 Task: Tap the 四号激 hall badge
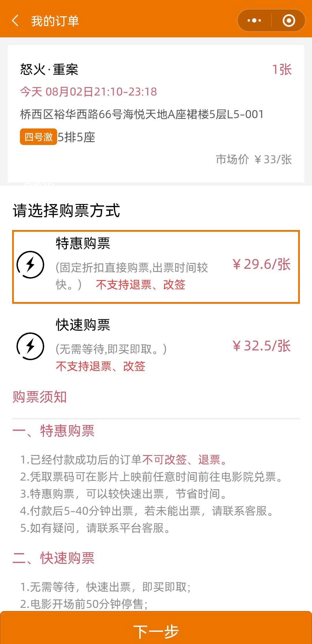(x=38, y=137)
